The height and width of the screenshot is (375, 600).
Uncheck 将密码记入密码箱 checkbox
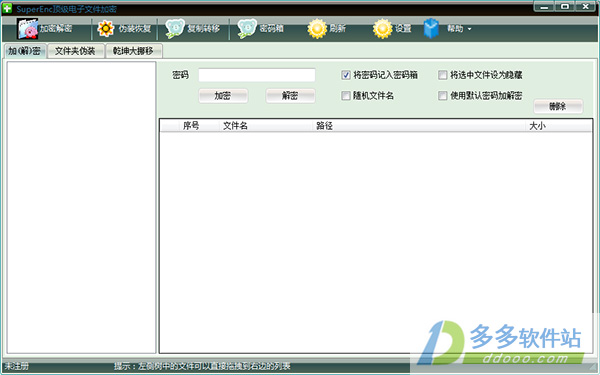346,75
